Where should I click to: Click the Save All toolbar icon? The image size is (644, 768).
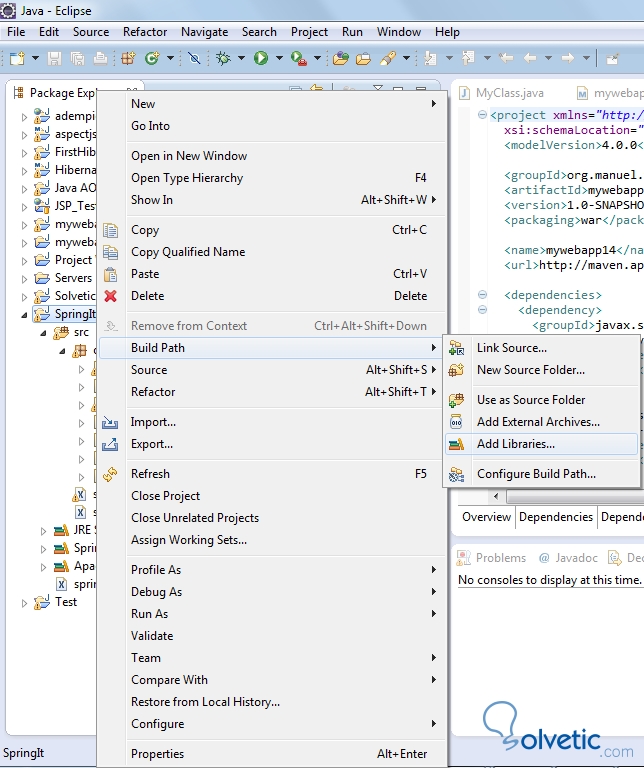click(x=77, y=59)
